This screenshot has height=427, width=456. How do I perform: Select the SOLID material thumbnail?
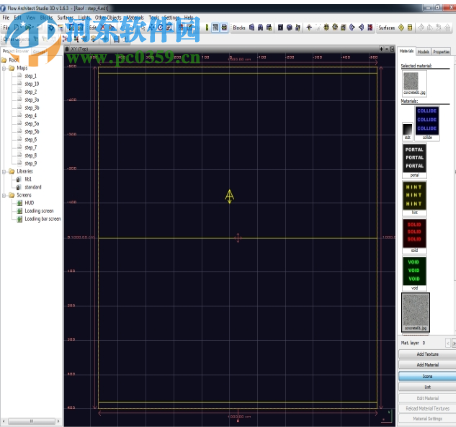(x=414, y=233)
